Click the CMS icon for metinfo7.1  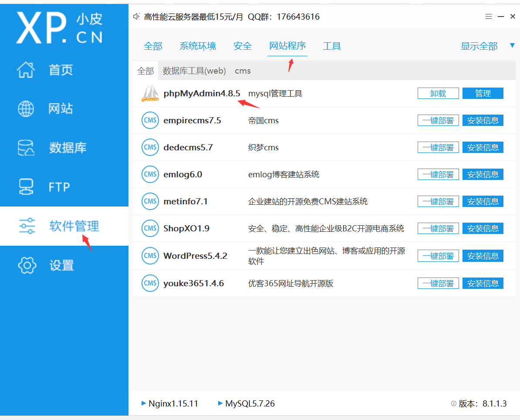click(150, 201)
